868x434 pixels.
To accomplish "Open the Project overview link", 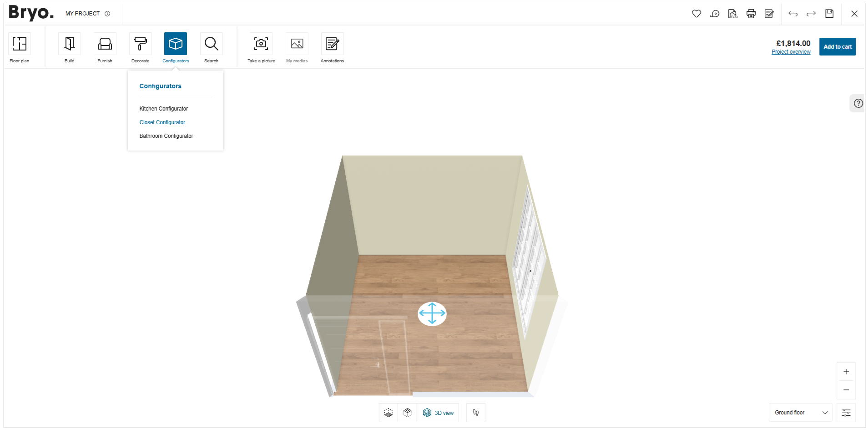I will [x=791, y=52].
